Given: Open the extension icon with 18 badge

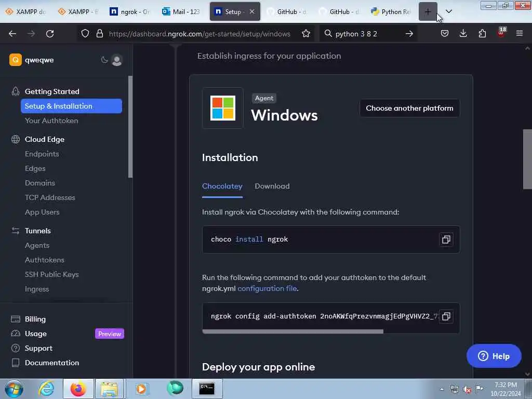Looking at the screenshot, I should coord(501,33).
